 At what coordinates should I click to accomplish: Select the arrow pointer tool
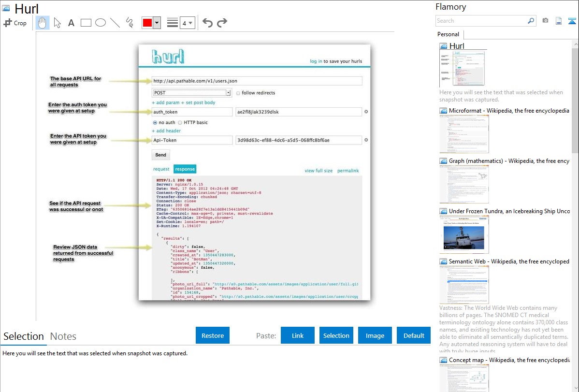click(57, 23)
